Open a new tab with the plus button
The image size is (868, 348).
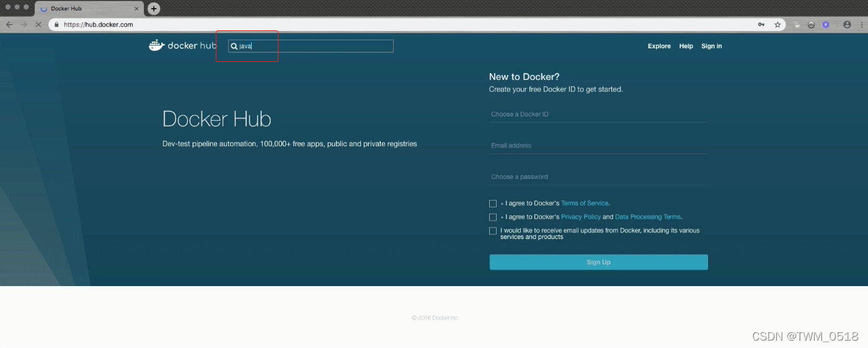(154, 9)
